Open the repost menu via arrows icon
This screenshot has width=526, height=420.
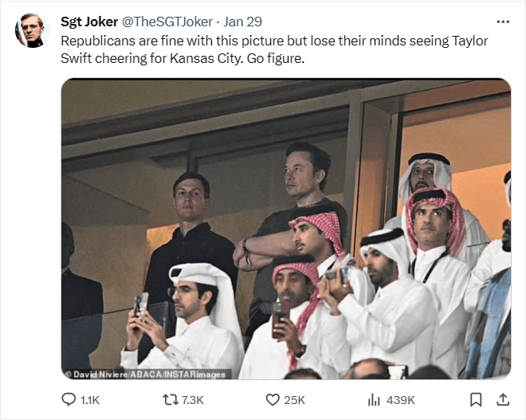[168, 399]
